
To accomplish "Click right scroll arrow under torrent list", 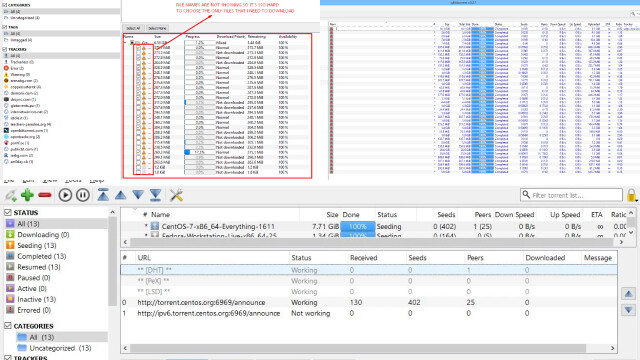I will coord(621,242).
